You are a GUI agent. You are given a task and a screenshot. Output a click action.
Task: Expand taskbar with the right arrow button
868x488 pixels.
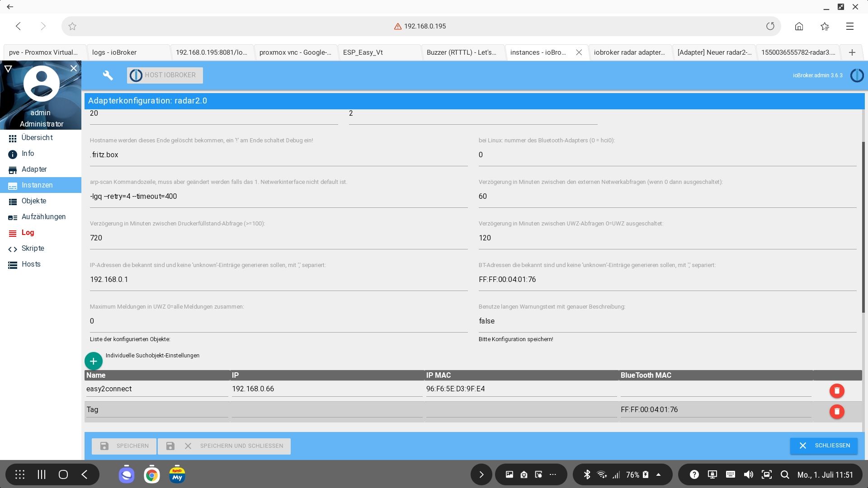(x=481, y=474)
